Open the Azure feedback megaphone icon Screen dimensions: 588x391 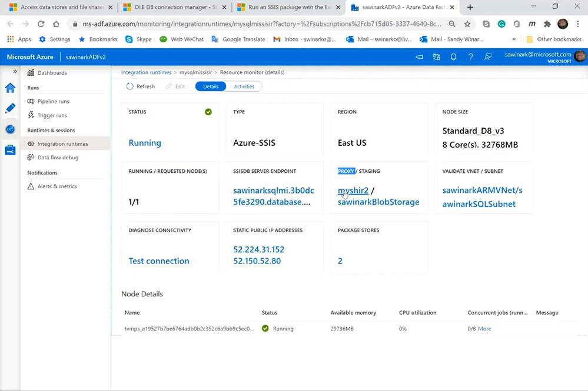pyautogui.click(x=419, y=57)
